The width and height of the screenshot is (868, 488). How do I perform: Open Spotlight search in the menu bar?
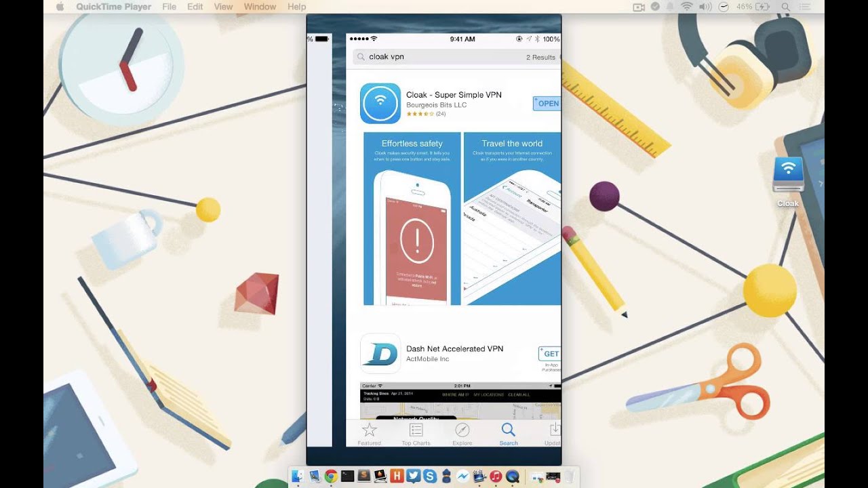coord(786,7)
